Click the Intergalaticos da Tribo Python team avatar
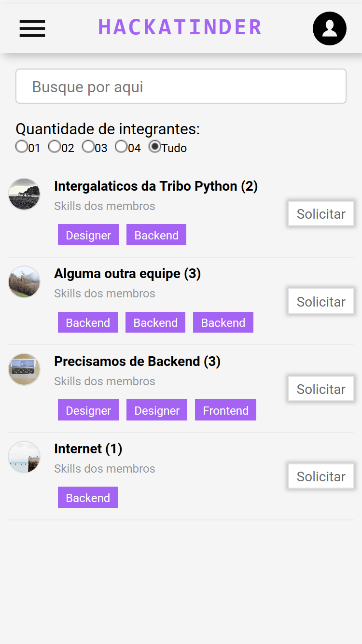Image resolution: width=362 pixels, height=644 pixels. 24,194
